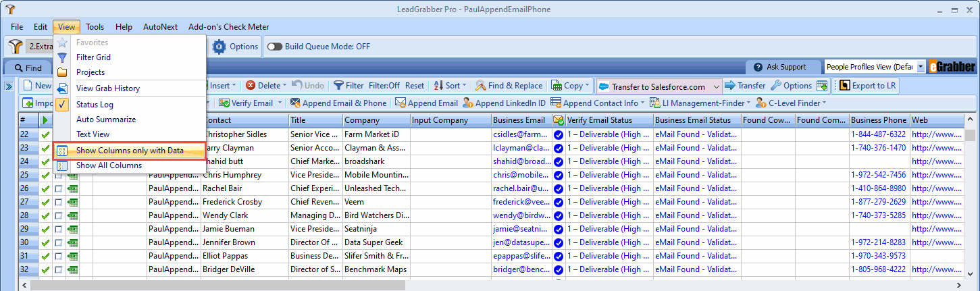This screenshot has height=291, width=980.
Task: Click the red Delete icon
Action: [x=251, y=86]
